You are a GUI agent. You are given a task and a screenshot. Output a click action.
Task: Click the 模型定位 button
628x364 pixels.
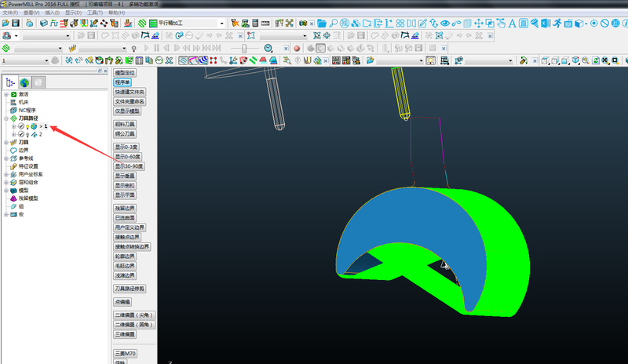point(125,73)
